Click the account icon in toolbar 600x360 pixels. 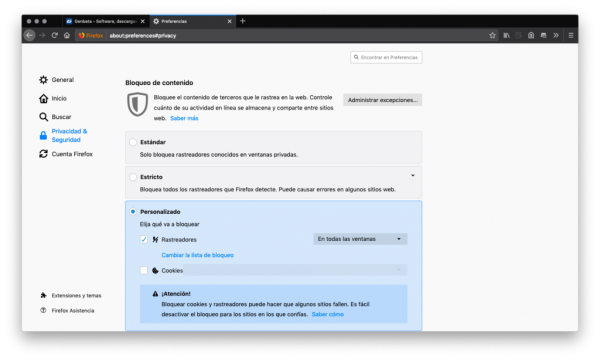click(x=531, y=36)
